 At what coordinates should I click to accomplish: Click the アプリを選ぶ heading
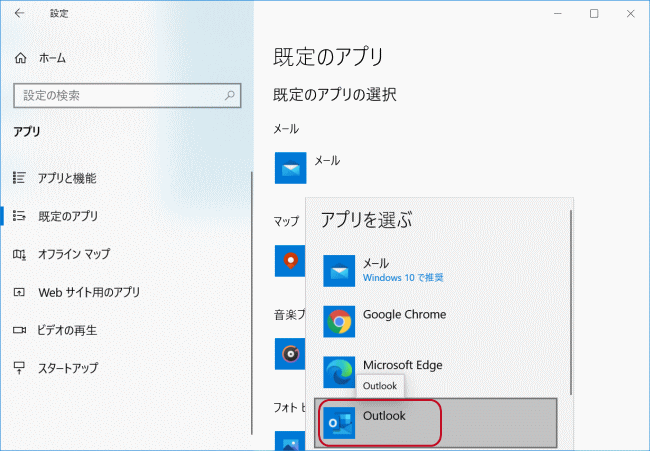pyautogui.click(x=366, y=220)
